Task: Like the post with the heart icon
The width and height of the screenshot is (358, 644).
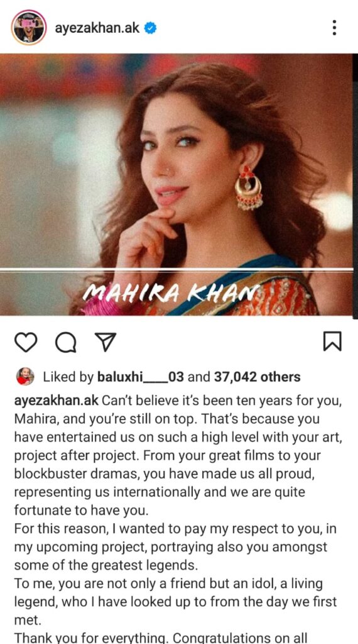Action: coord(26,341)
